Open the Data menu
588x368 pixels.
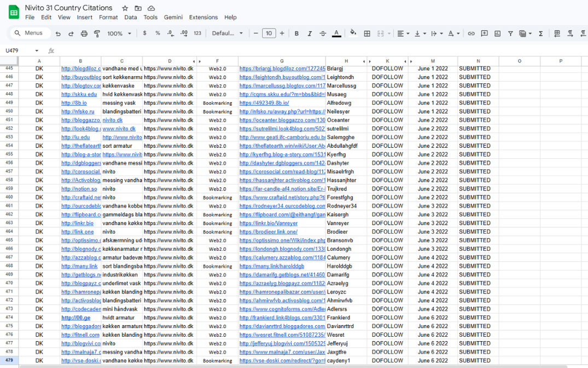tap(130, 18)
